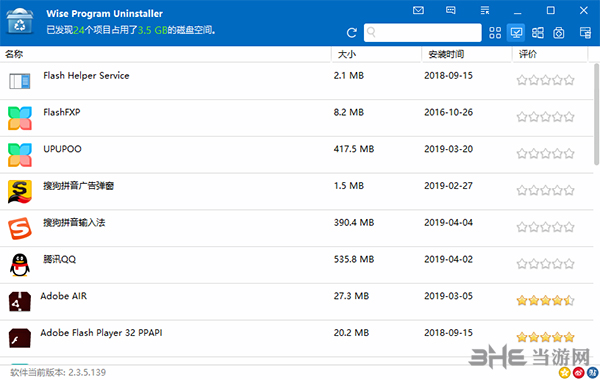This screenshot has height=380, width=600.
Task: Sort by the 评价 column header
Action: pyautogui.click(x=550, y=54)
